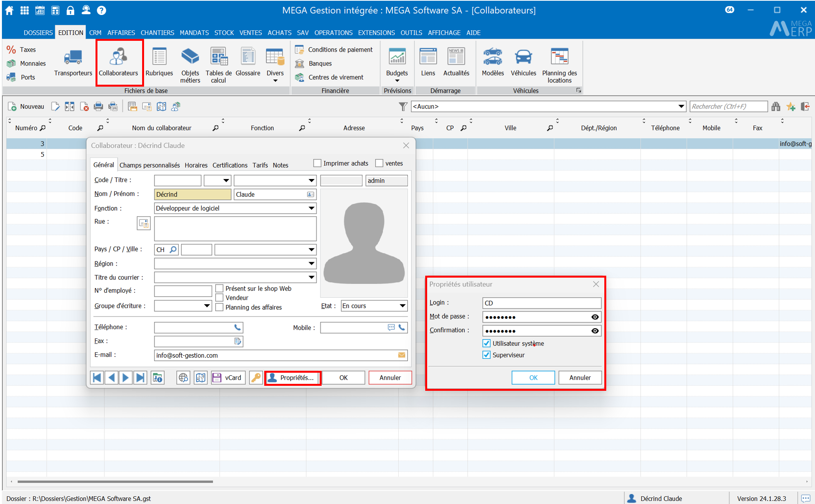
Task: Click the key icon in the dialog
Action: click(x=256, y=378)
